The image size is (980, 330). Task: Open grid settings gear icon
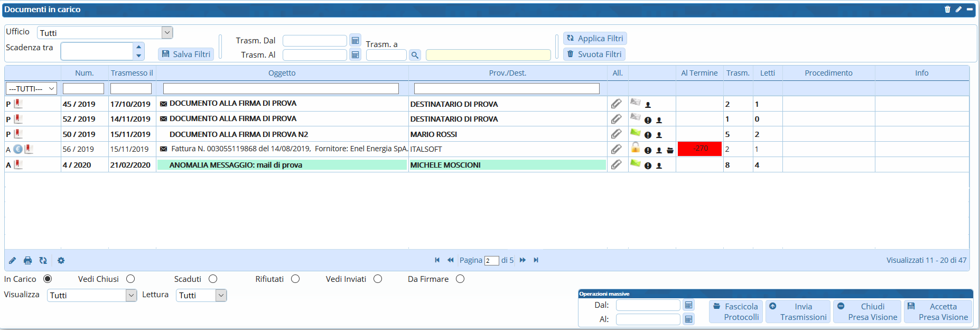pos(61,261)
